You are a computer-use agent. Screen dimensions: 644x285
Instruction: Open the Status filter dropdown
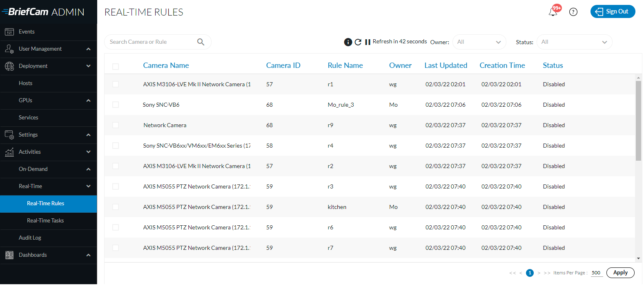point(574,42)
